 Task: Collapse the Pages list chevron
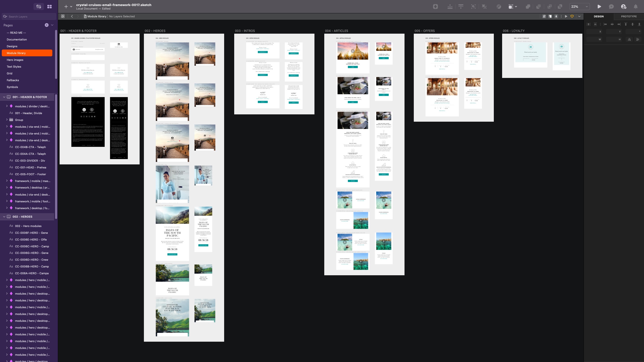click(52, 25)
